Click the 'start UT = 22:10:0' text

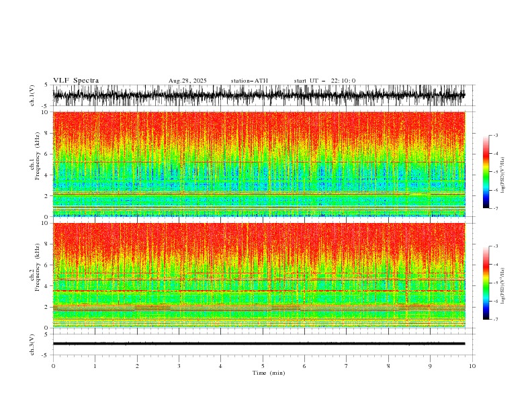click(324, 81)
